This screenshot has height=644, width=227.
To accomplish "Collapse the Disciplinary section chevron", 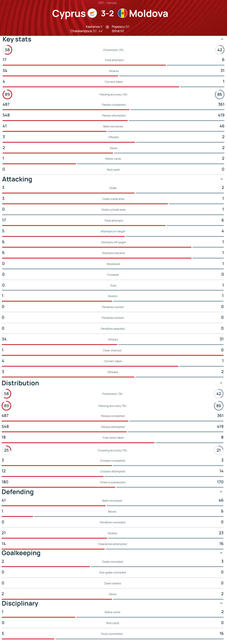I will click(221, 603).
